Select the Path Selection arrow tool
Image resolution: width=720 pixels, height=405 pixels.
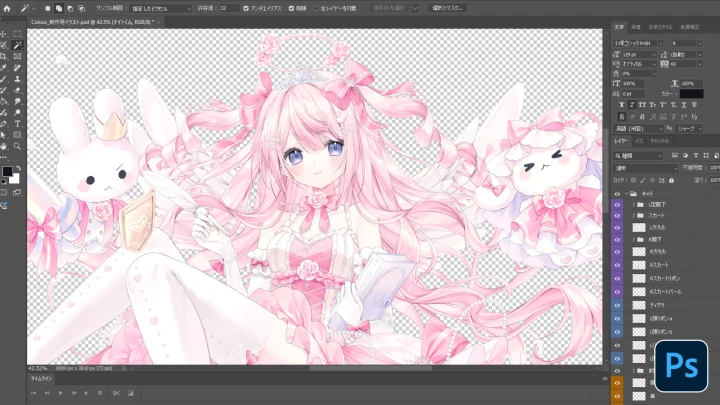(4, 135)
